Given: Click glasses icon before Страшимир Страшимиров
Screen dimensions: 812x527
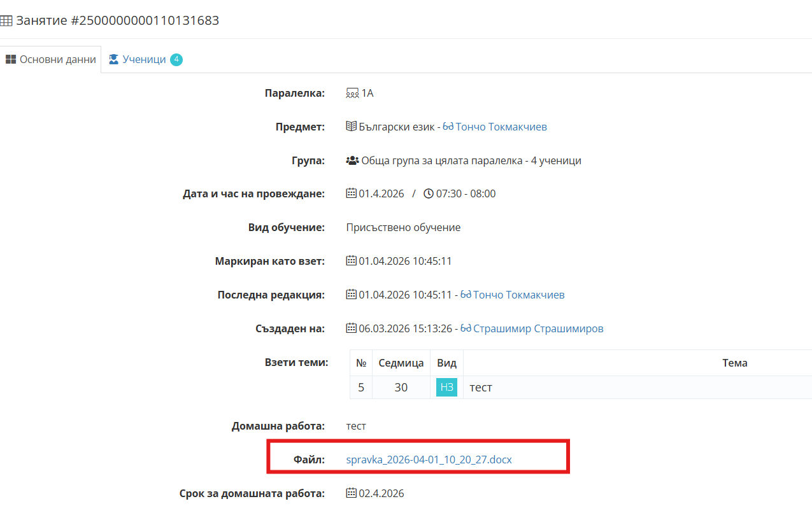Looking at the screenshot, I should [466, 328].
